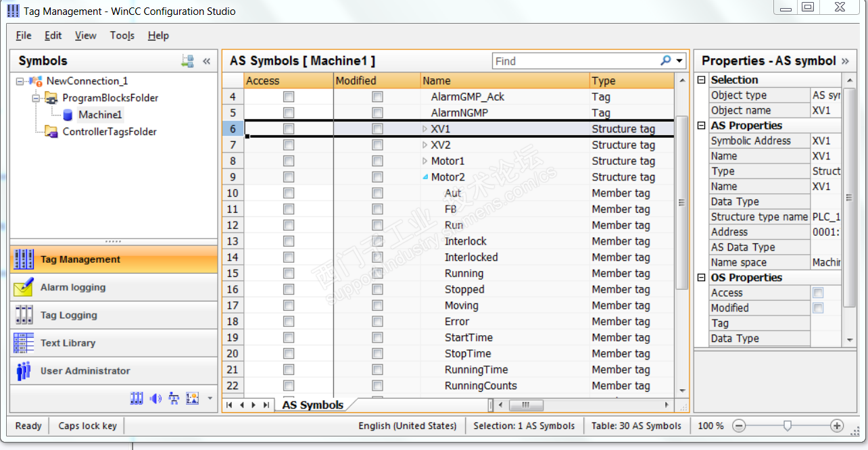Click the NewConnection_1 connection icon

pyautogui.click(x=37, y=81)
